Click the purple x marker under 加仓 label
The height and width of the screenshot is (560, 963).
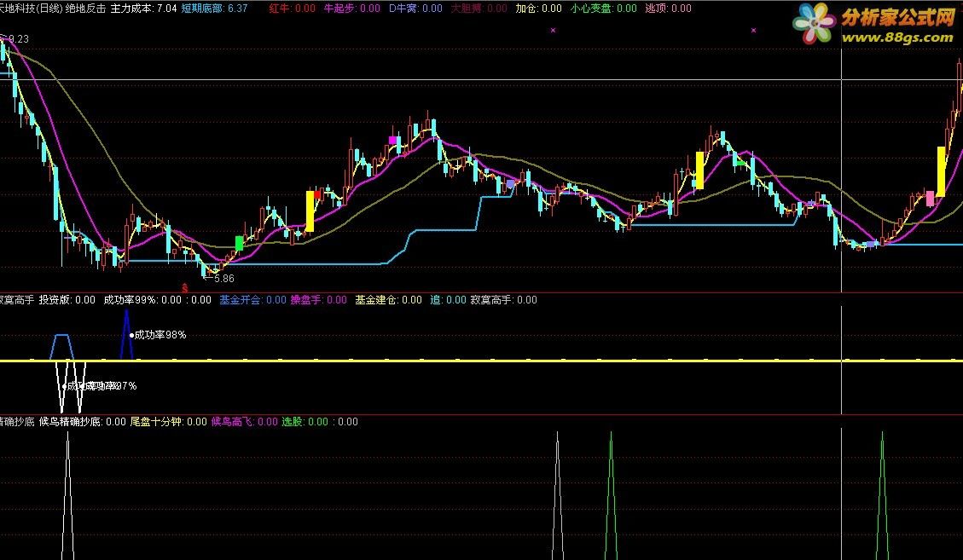click(553, 30)
